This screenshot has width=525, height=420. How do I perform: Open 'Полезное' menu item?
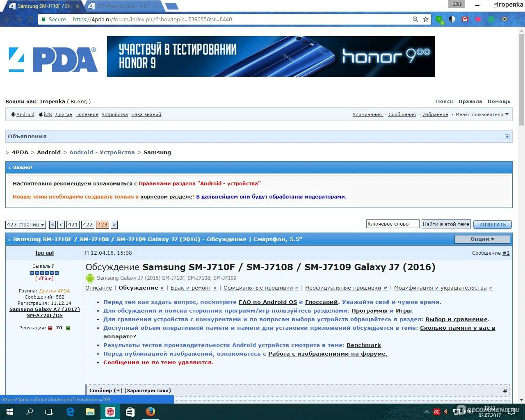pos(87,114)
